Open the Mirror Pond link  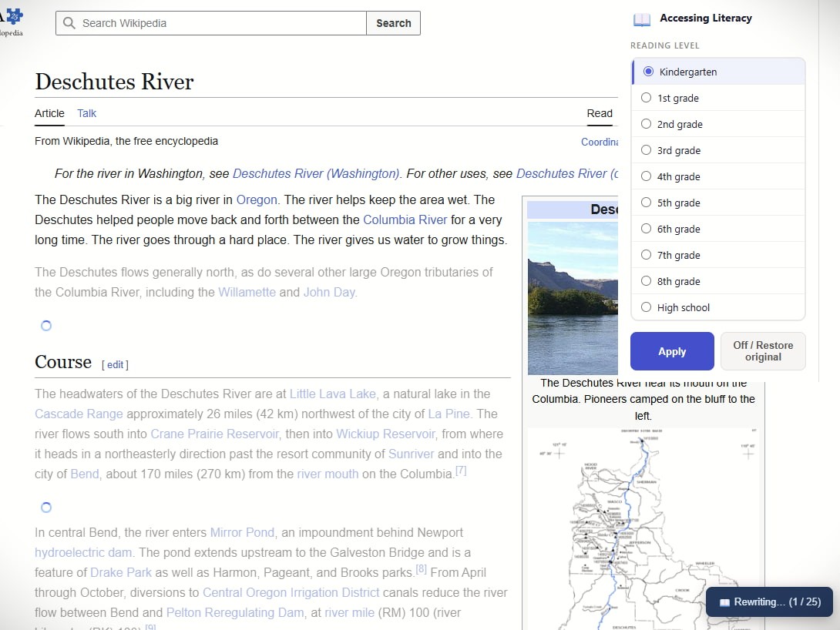pos(242,533)
